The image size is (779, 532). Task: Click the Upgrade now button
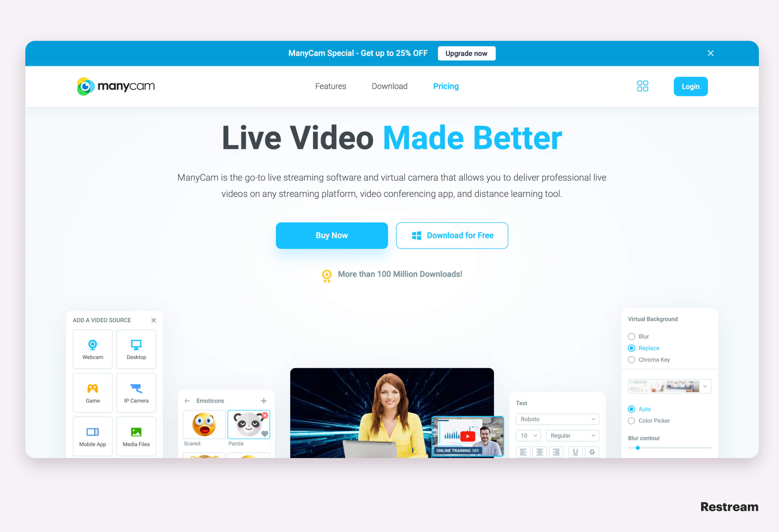coord(467,53)
